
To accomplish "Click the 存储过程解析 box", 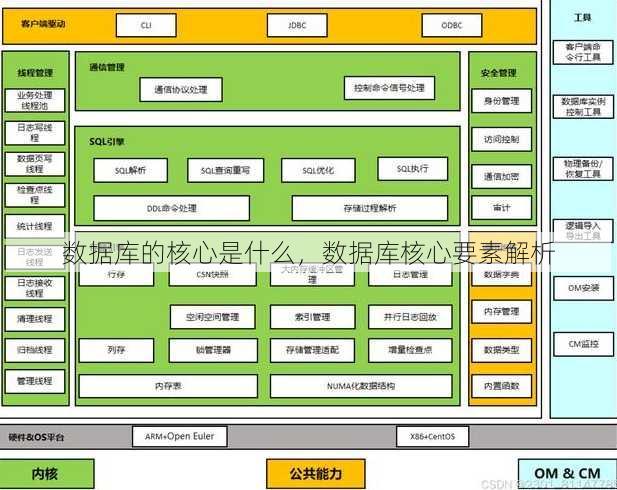I will 370,208.
